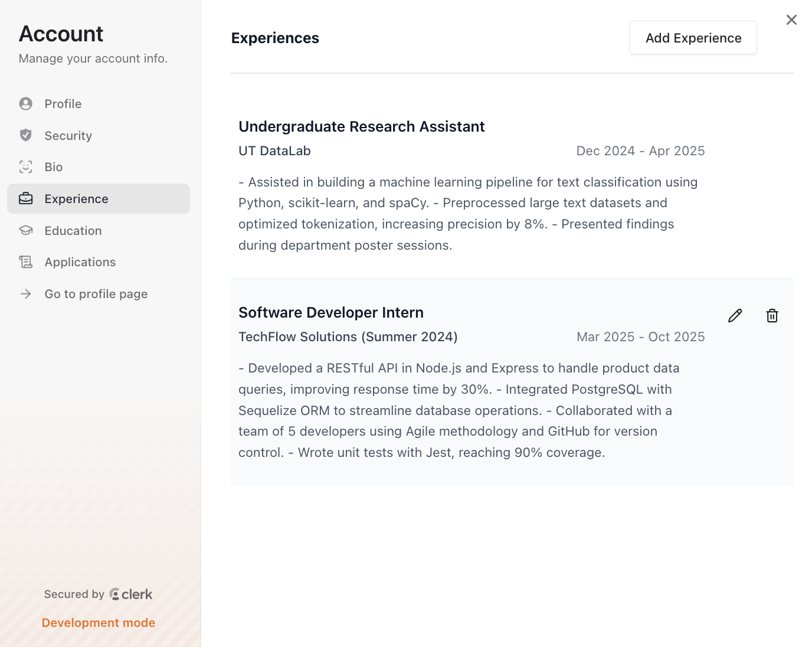812x647 pixels.
Task: Click the Applications scroll icon
Action: [x=25, y=262]
